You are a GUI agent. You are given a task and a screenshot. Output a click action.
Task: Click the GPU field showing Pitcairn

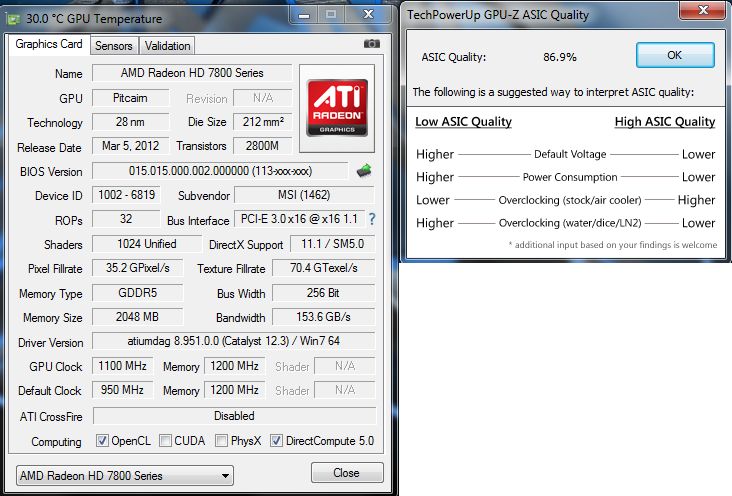point(130,98)
